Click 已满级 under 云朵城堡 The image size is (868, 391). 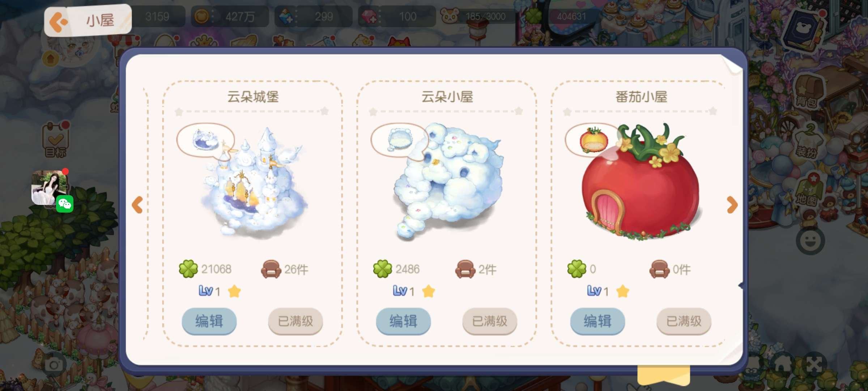(x=295, y=321)
